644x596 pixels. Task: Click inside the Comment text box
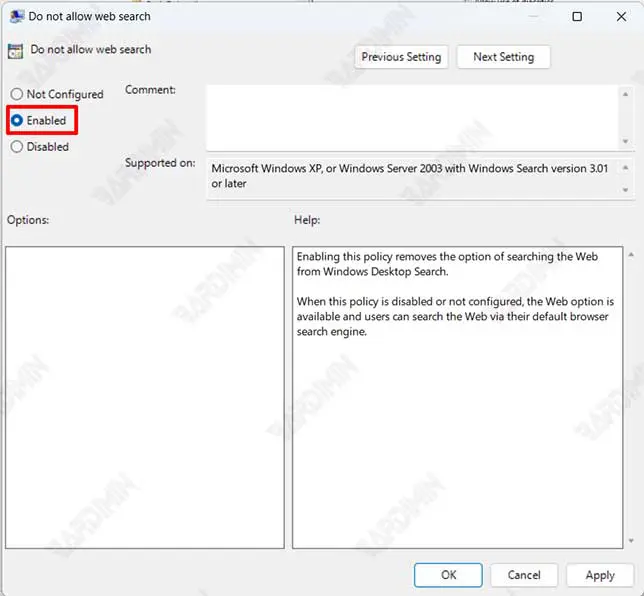(x=412, y=117)
